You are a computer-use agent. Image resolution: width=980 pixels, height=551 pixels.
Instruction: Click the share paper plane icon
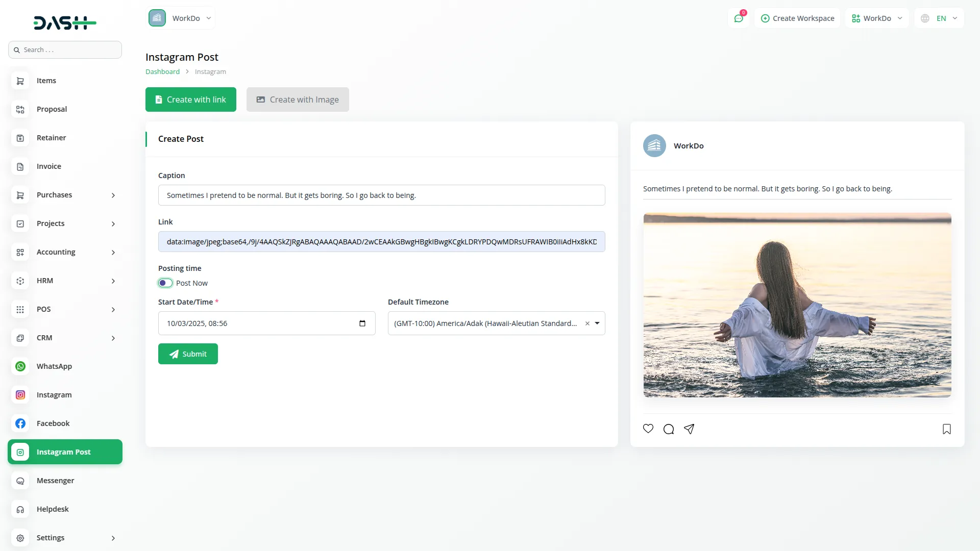[689, 429]
